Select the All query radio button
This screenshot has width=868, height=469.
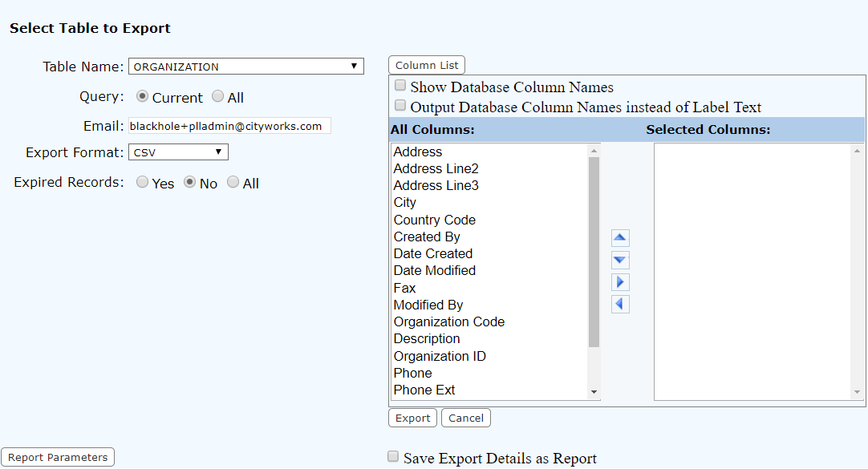tap(218, 97)
